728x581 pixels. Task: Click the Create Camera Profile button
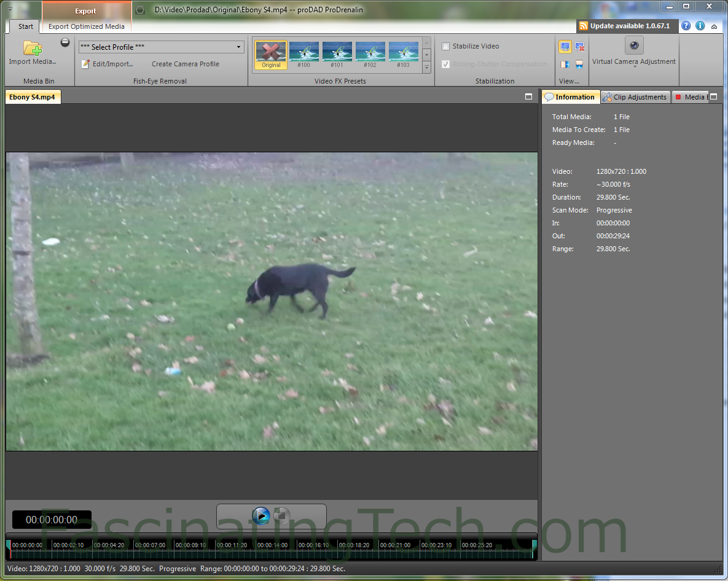[x=186, y=64]
